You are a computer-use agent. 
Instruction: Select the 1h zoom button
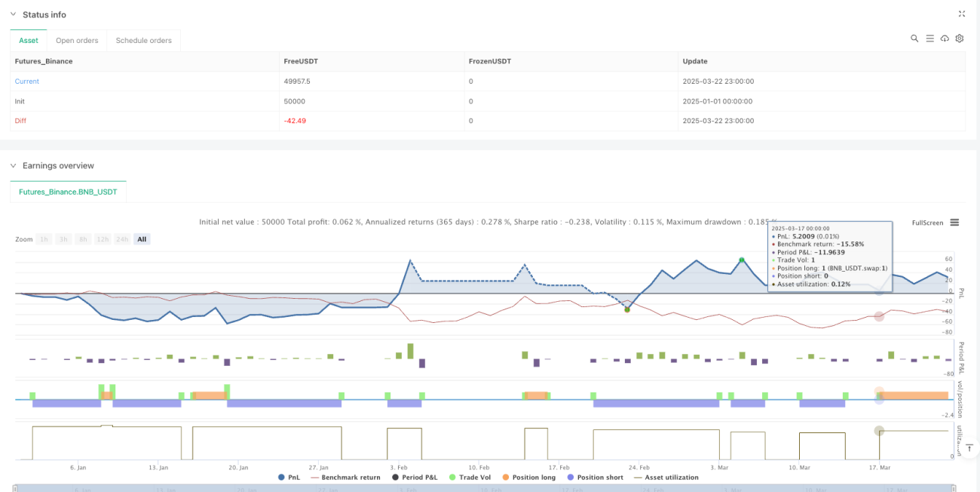44,239
